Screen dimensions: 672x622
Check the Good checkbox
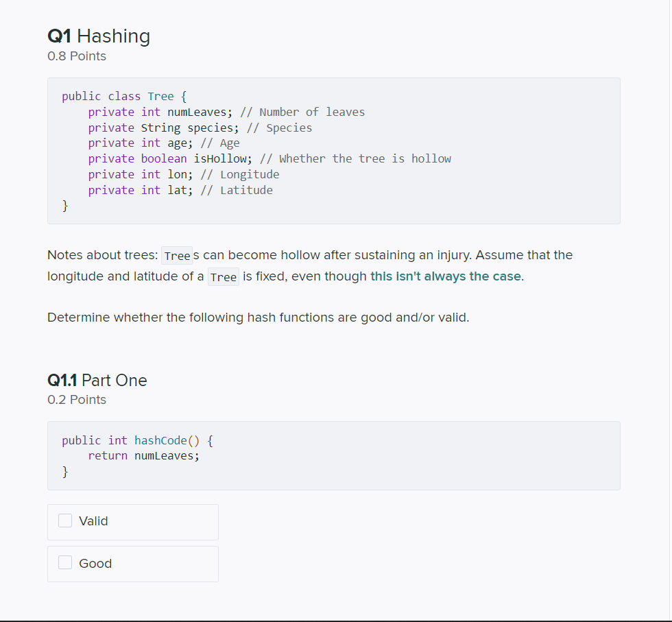(x=65, y=563)
